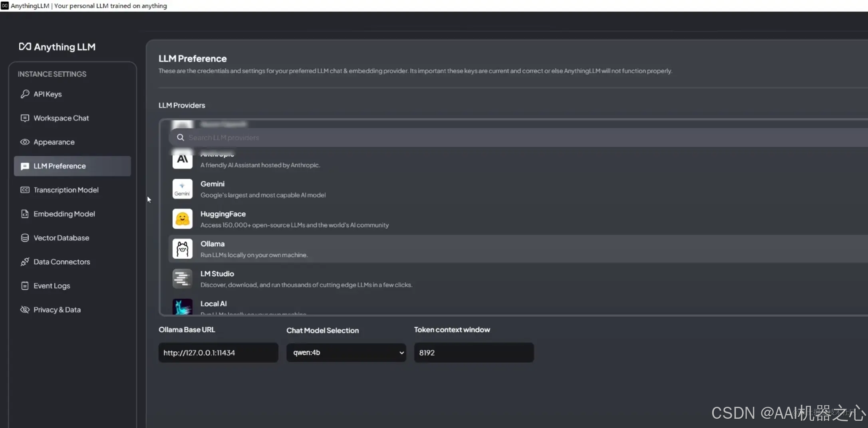Click the 'LLM Preference' page heading
This screenshot has width=868, height=428.
[193, 59]
